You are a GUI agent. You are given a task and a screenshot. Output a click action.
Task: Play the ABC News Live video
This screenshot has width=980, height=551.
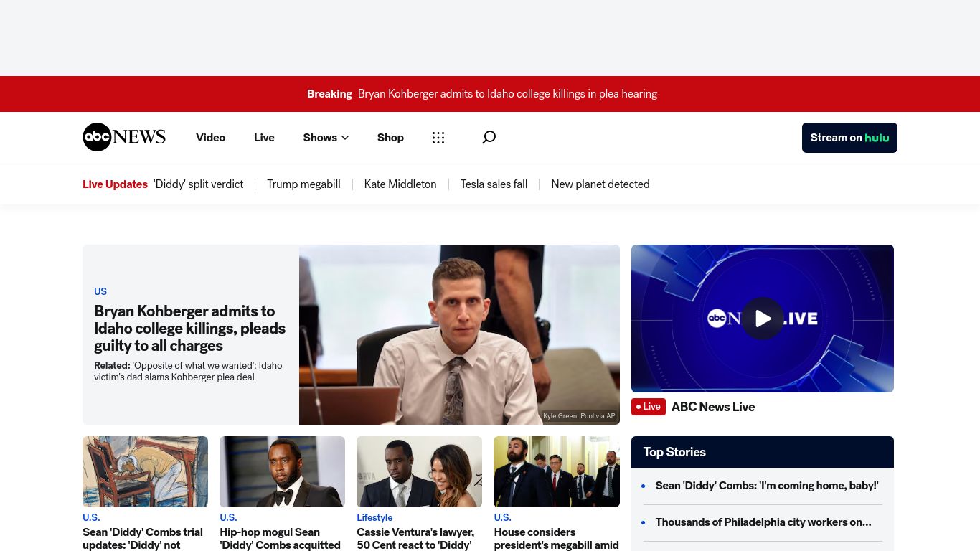coord(762,319)
